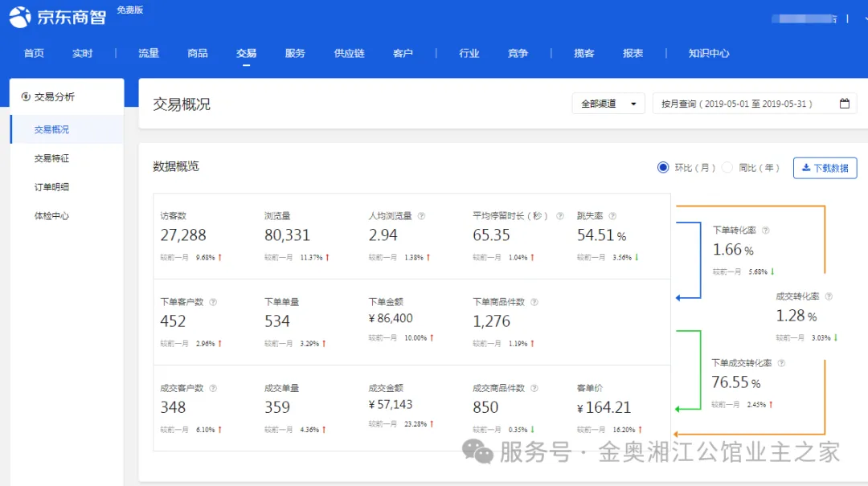The height and width of the screenshot is (486, 868).
Task: Select 同比(年) radio option
Action: 727,167
